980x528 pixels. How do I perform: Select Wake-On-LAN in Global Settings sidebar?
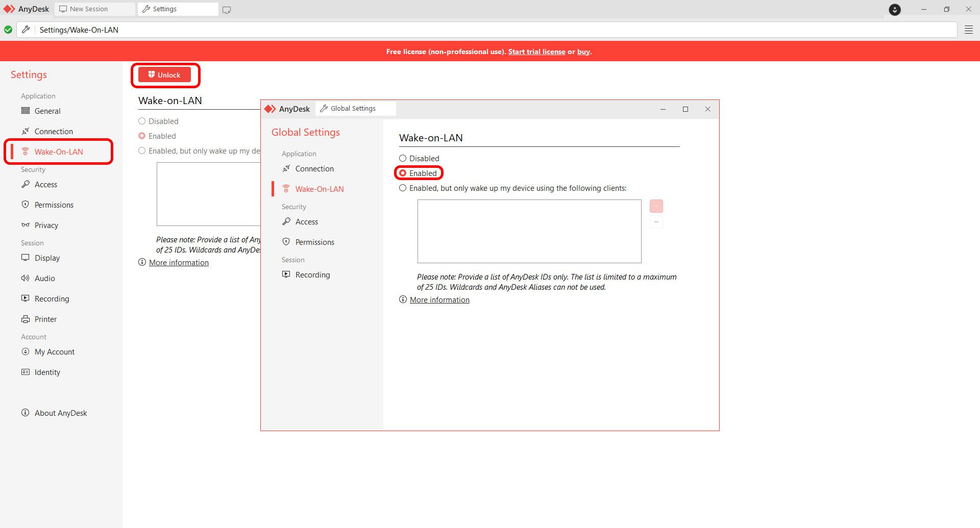(x=320, y=189)
